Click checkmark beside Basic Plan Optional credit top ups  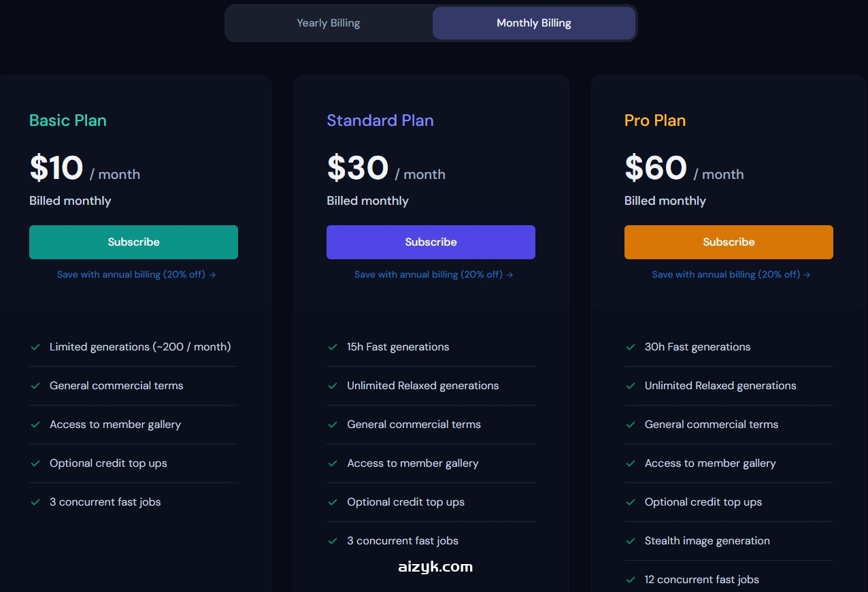pos(35,463)
